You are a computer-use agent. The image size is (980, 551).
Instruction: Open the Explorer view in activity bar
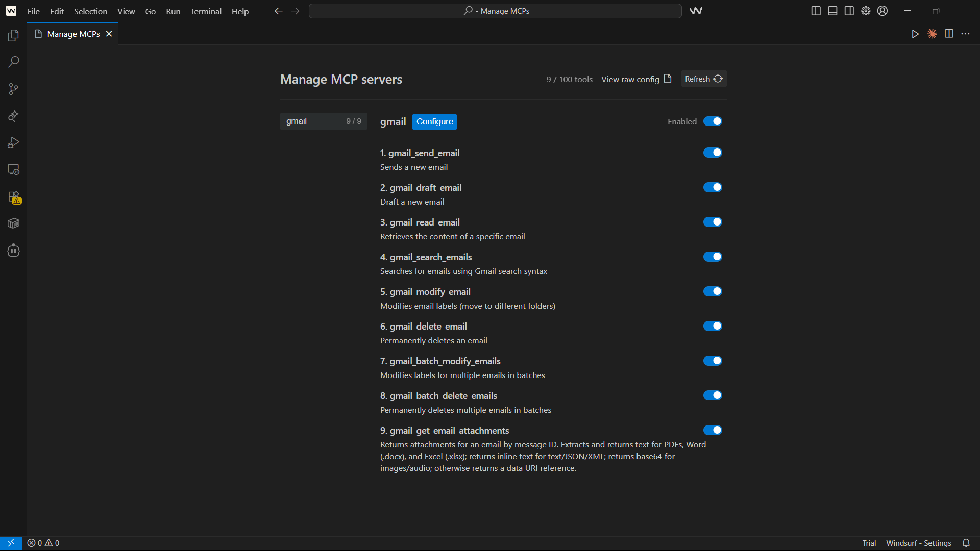[13, 35]
